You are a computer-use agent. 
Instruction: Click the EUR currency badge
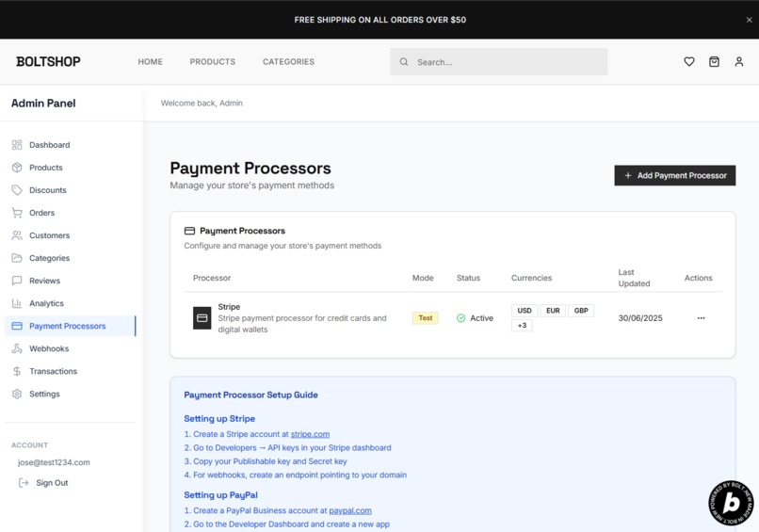click(x=553, y=311)
